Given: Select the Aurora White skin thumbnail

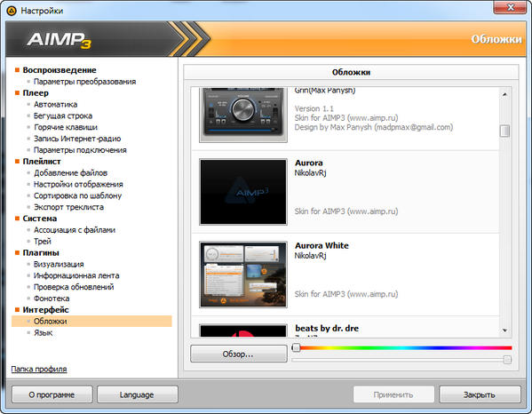Looking at the screenshot, I should [x=243, y=275].
